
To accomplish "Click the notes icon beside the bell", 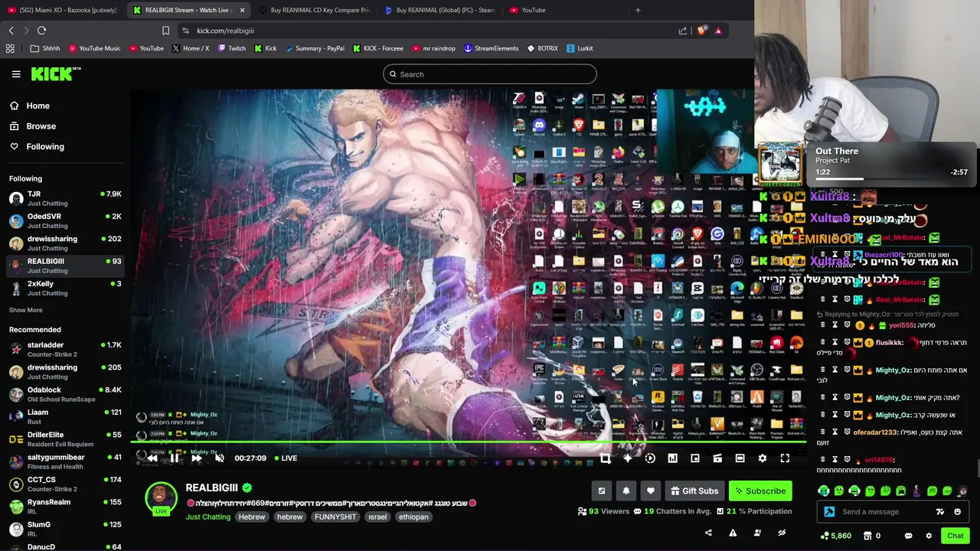I will point(602,491).
